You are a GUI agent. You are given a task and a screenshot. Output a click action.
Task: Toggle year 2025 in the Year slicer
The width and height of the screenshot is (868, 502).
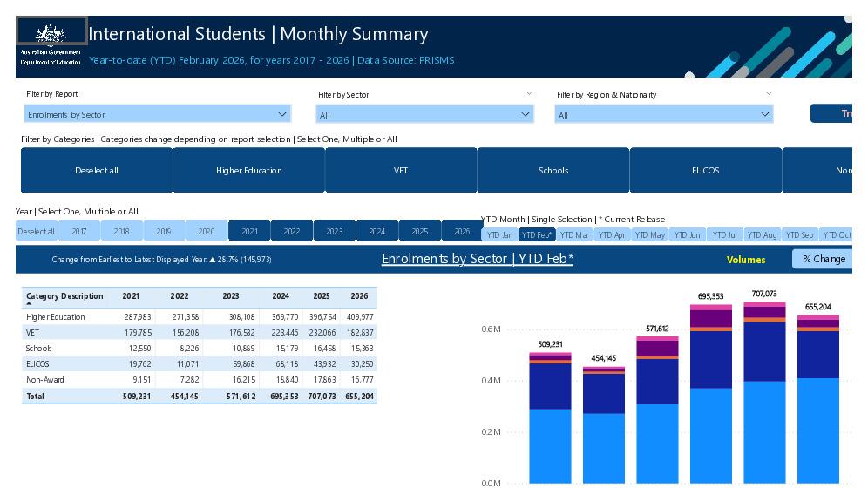click(419, 231)
